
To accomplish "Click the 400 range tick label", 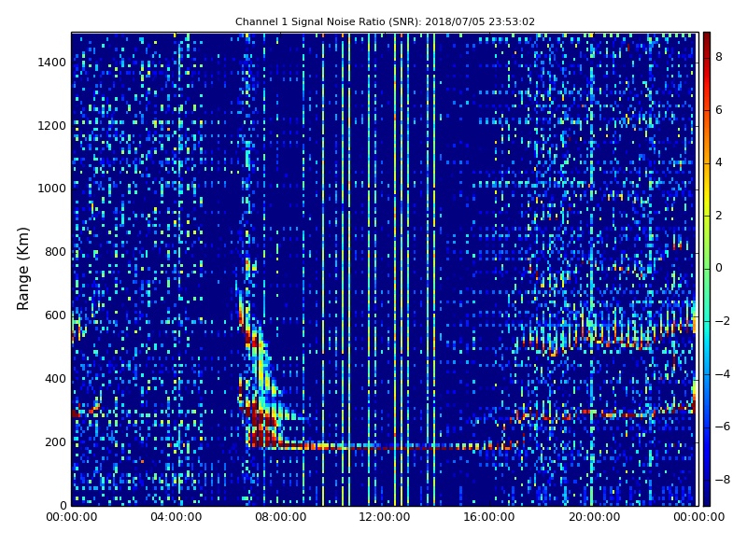I will 55,379.
